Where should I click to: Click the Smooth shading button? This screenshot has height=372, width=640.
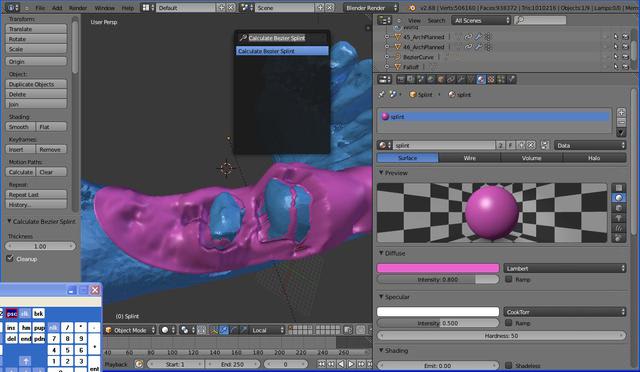point(20,127)
